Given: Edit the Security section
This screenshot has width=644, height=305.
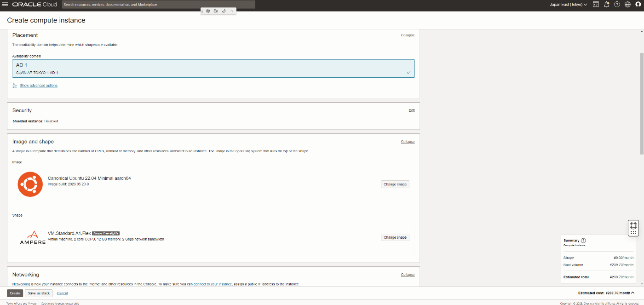Looking at the screenshot, I should [x=412, y=110].
